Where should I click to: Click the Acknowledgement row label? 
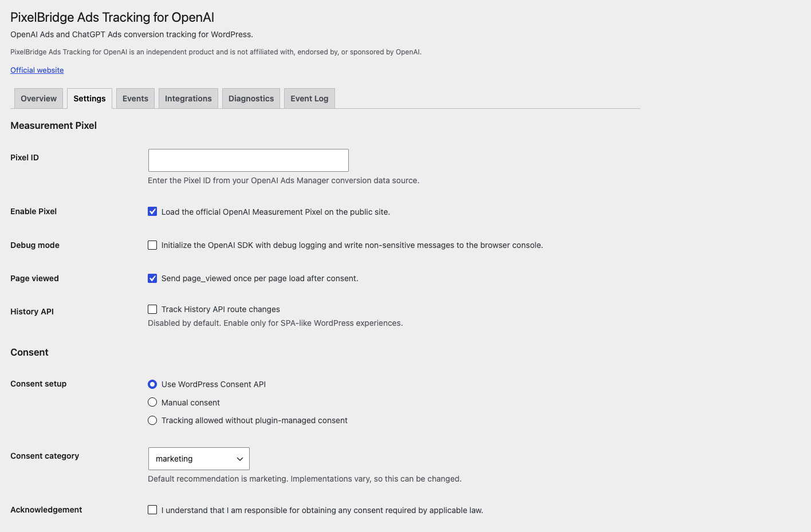(46, 510)
